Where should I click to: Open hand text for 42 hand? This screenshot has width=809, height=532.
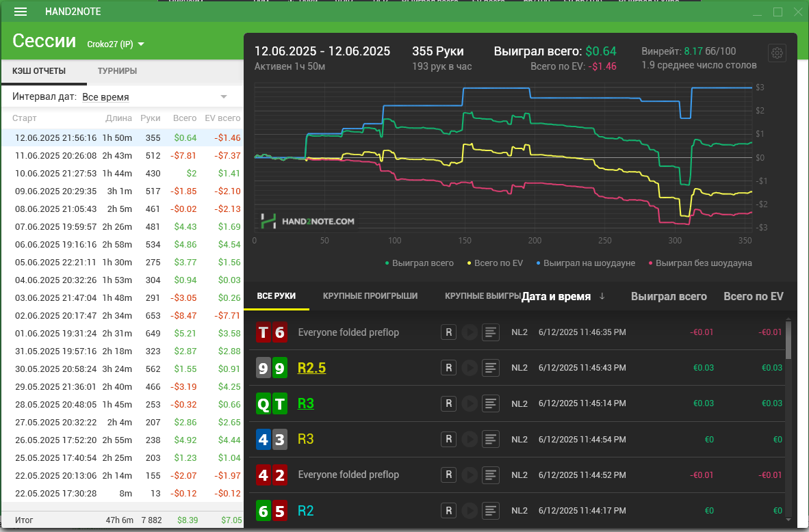tap(491, 475)
